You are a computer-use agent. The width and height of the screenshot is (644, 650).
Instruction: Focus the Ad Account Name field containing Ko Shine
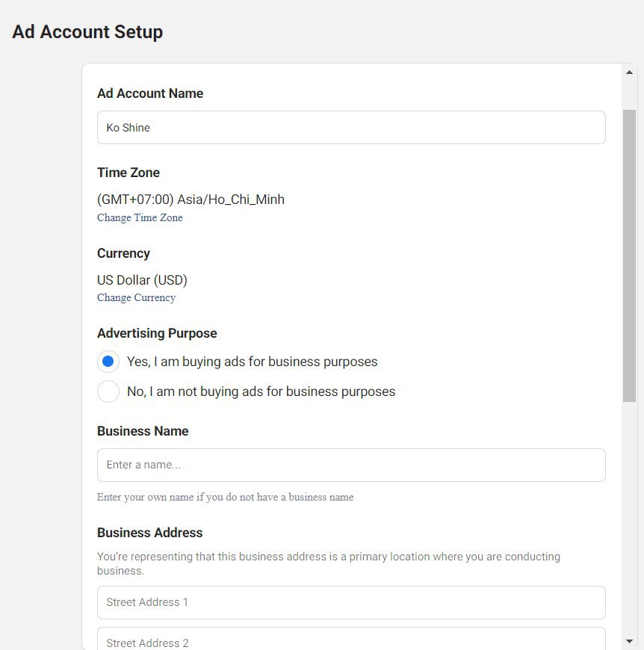[x=351, y=127]
